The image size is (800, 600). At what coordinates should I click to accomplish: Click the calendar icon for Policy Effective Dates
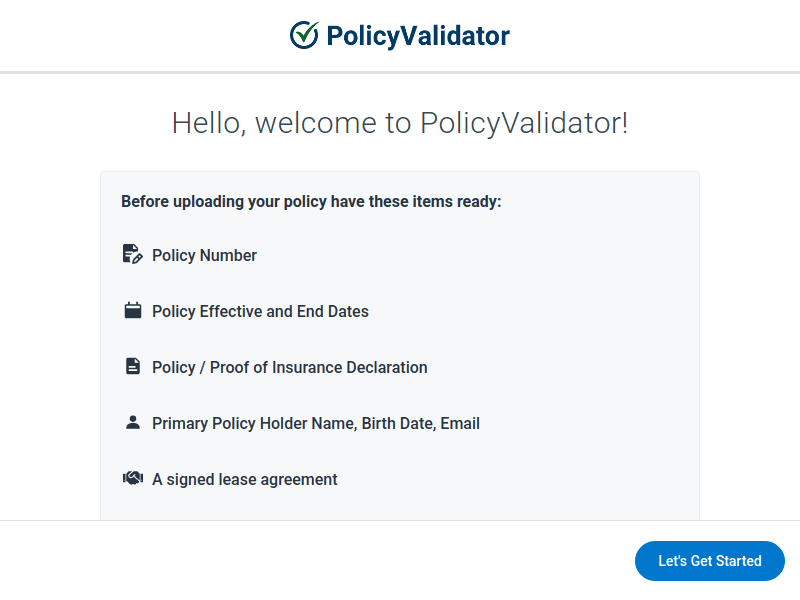[x=133, y=311]
